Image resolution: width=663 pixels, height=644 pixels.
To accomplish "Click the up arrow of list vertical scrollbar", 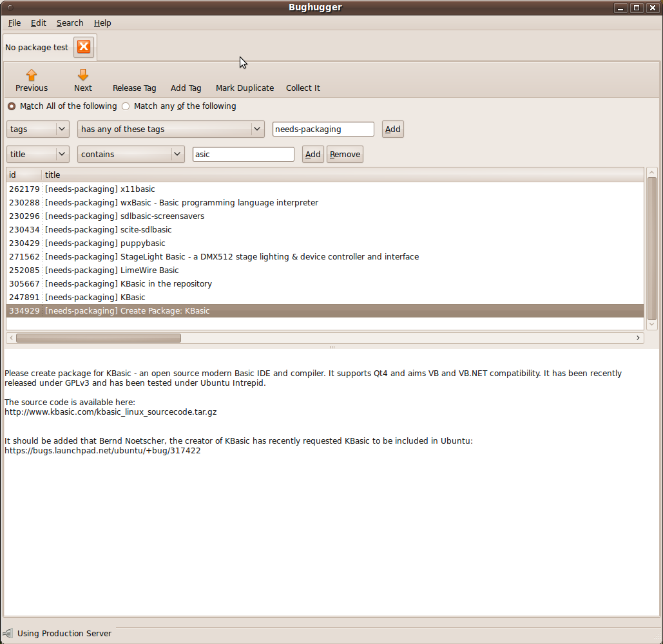I will 652,172.
